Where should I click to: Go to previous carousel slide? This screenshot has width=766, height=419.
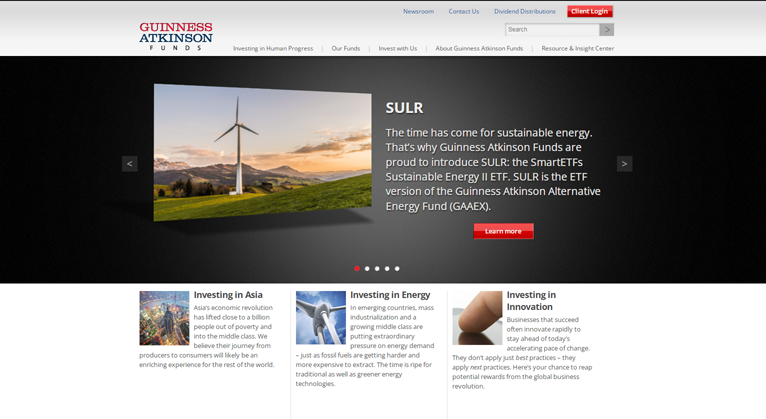pos(129,164)
